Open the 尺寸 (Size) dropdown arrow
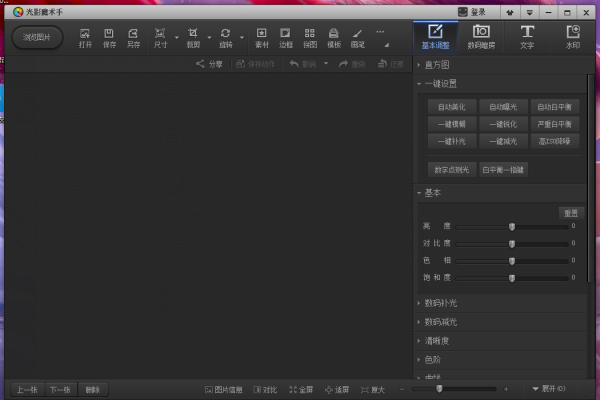 (177, 39)
